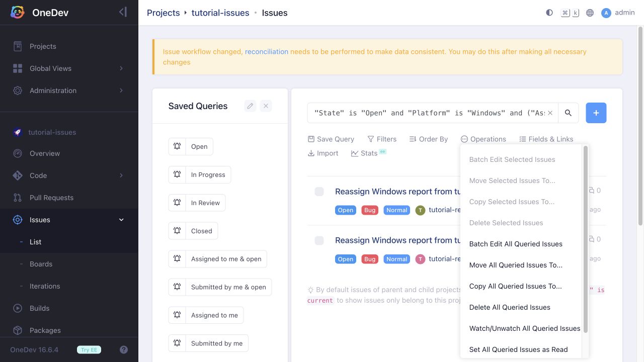This screenshot has height=362, width=644.
Task: Create a new issue with plus button
Action: point(596,113)
